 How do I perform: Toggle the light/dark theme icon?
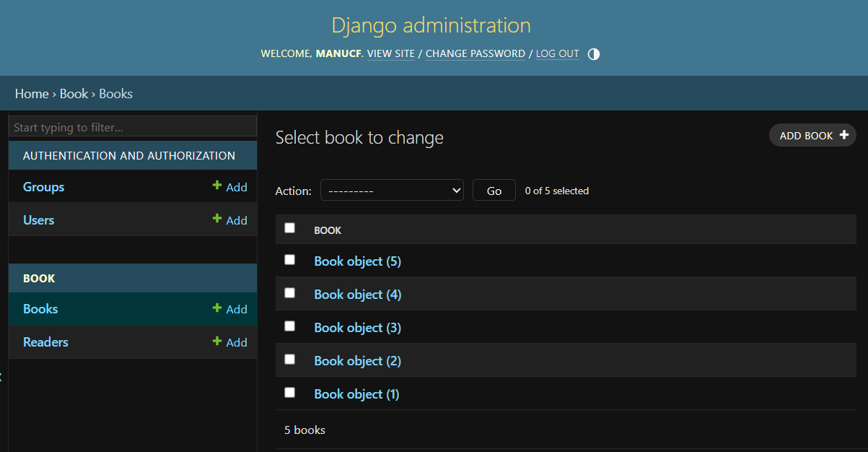click(x=594, y=54)
